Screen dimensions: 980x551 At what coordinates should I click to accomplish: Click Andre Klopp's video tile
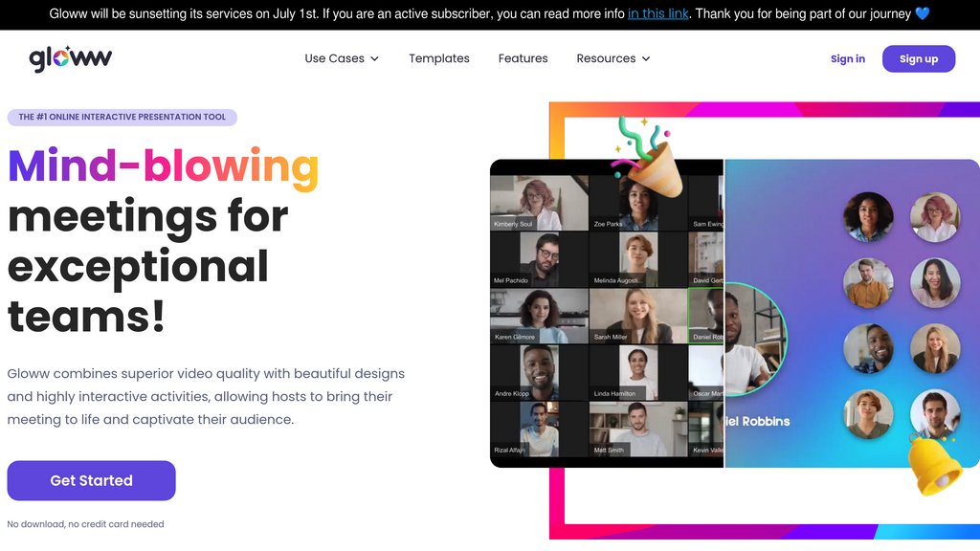coord(539,372)
